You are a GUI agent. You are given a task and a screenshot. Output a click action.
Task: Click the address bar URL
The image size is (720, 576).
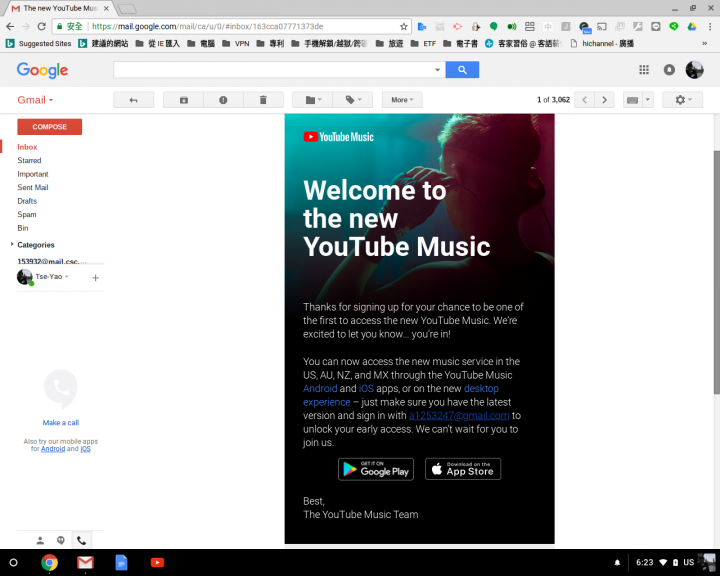208,27
